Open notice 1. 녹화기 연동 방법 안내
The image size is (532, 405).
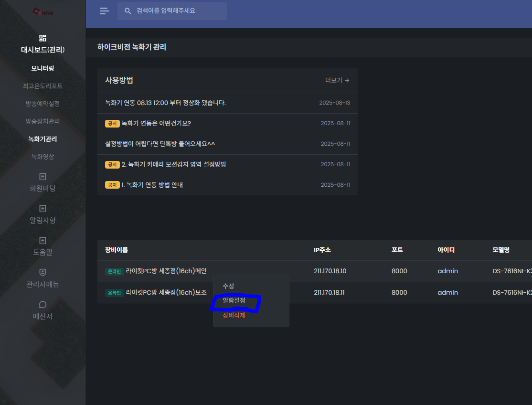[x=152, y=185]
